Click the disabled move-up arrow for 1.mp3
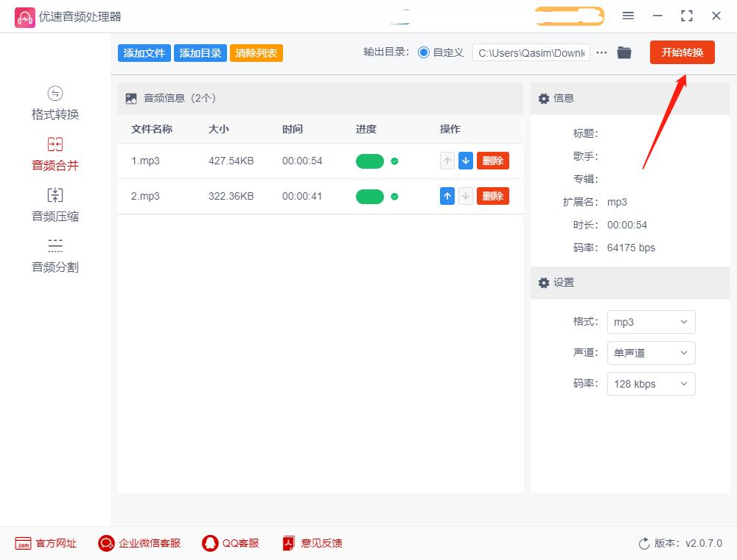Screen dimensions: 737x560 (447, 161)
